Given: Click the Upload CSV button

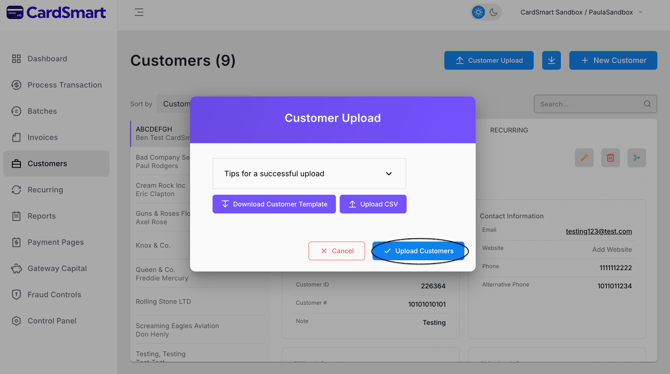Looking at the screenshot, I should (x=373, y=204).
